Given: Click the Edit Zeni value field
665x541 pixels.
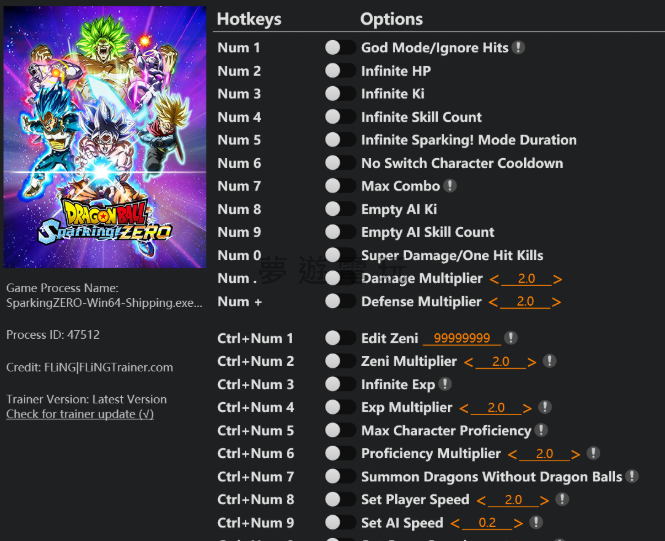Looking at the screenshot, I should point(461,339).
